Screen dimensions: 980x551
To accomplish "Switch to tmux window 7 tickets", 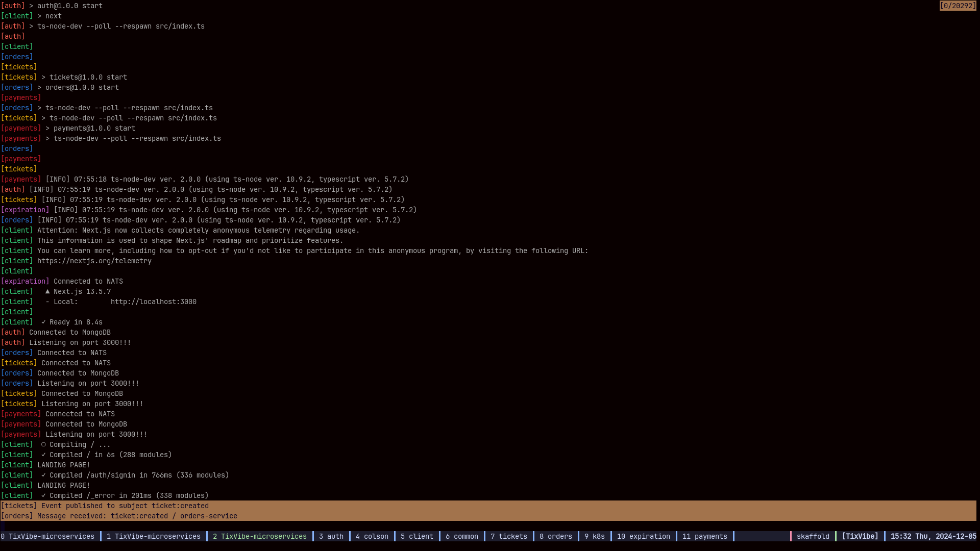I will click(x=509, y=536).
